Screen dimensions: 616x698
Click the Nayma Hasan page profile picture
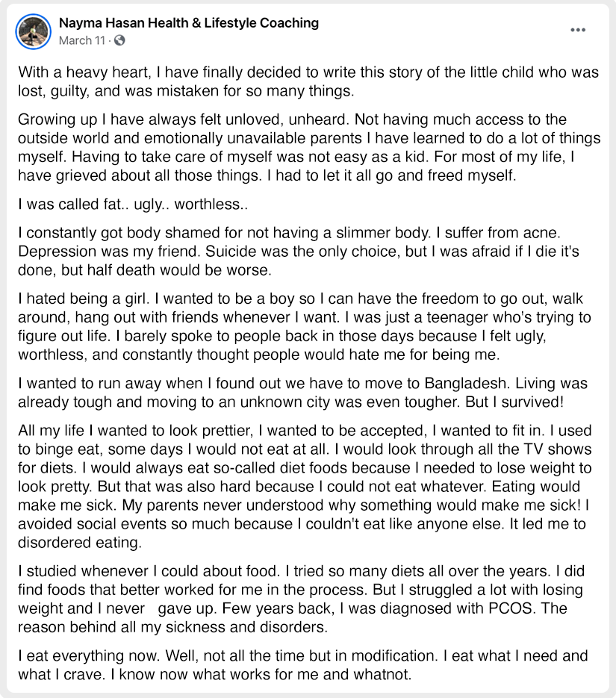pyautogui.click(x=34, y=31)
